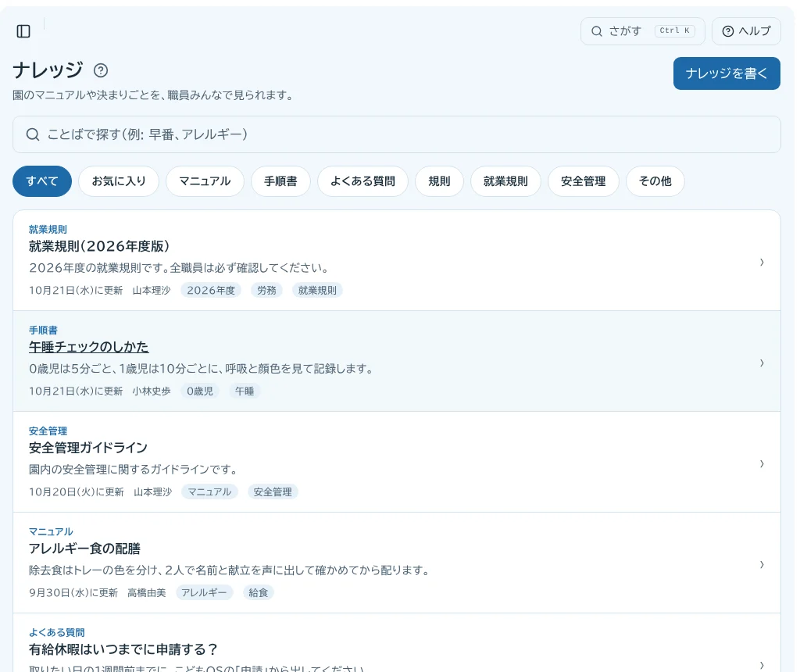
Task: Toggle the sidebar panel icon
Action: [x=23, y=31]
